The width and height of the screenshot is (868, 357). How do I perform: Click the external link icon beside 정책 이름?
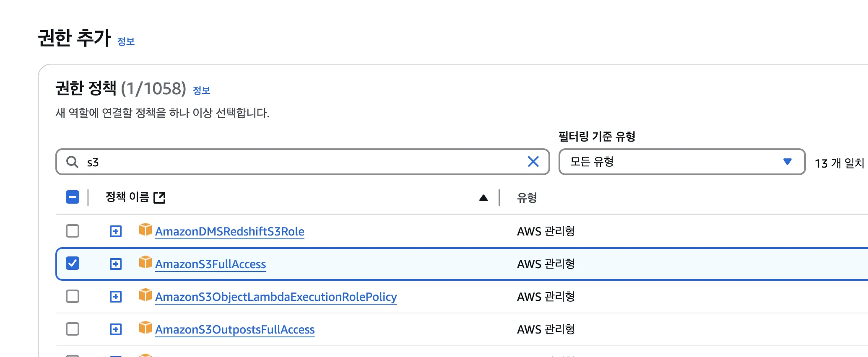point(159,197)
